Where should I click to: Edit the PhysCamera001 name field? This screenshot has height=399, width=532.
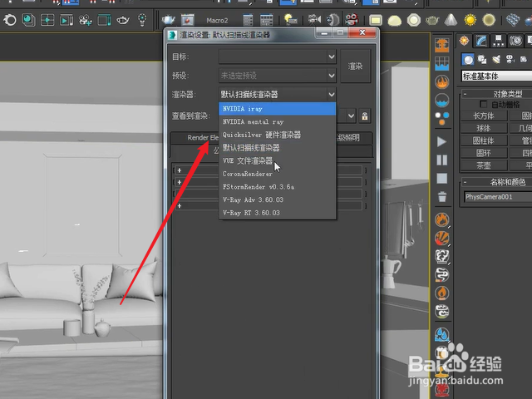click(498, 197)
